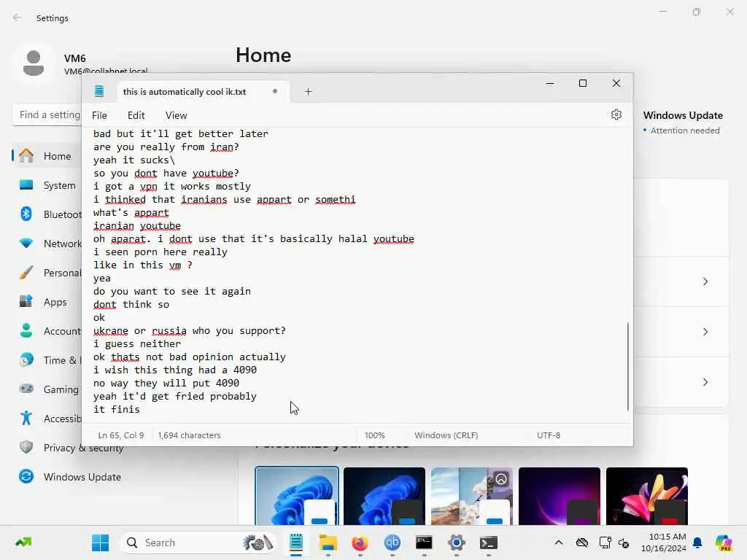The height and width of the screenshot is (560, 747).
Task: Open the Notepad View menu
Action: pyautogui.click(x=176, y=115)
